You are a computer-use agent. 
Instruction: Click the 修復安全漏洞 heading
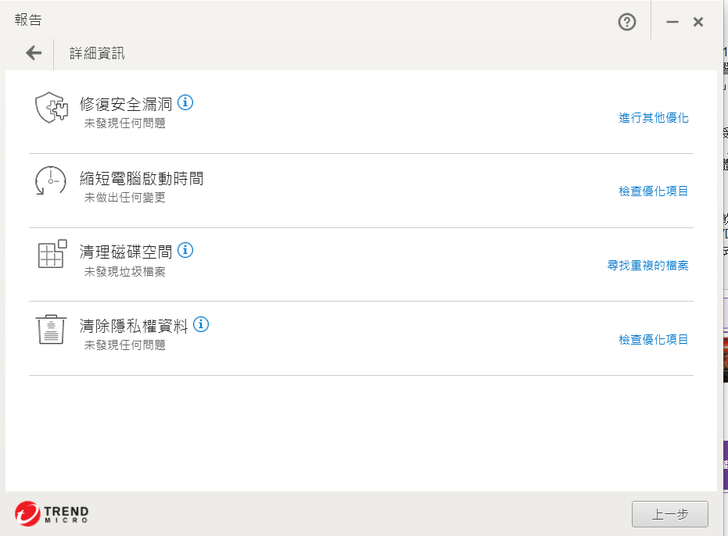(126, 103)
